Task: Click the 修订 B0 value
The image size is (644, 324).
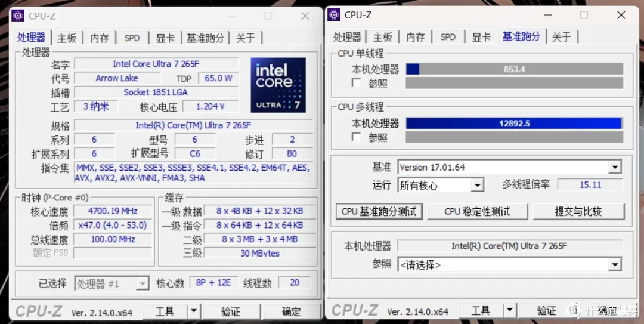Action: 292,153
